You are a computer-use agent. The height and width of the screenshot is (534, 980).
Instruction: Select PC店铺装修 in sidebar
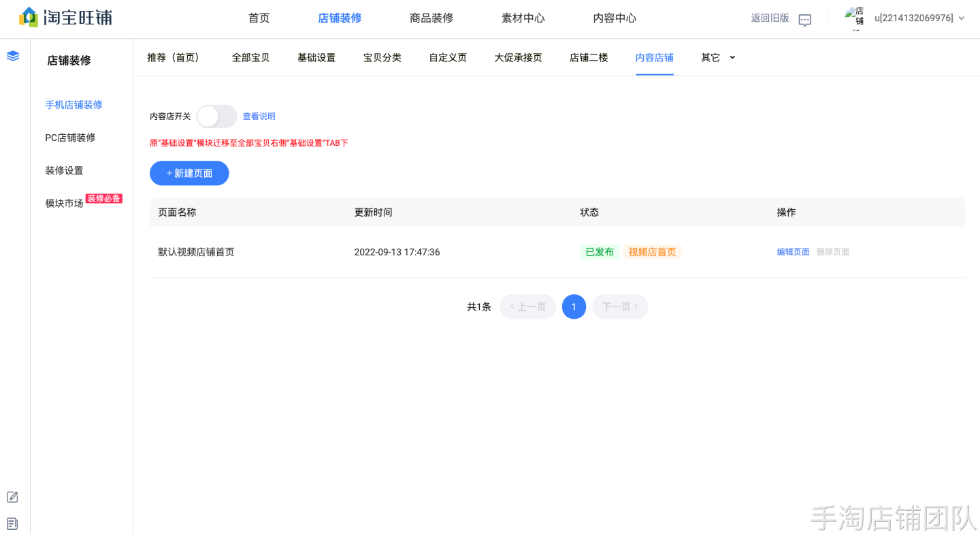pyautogui.click(x=71, y=138)
